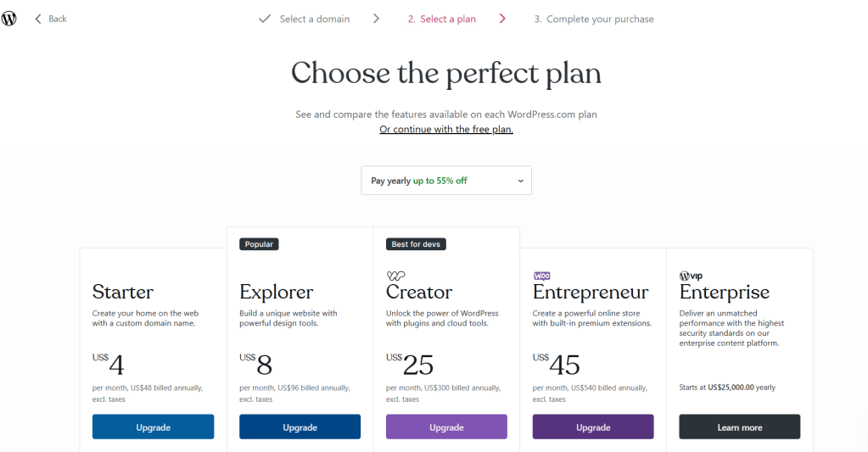Upgrade to the Starter plan
This screenshot has height=452, width=868.
pyautogui.click(x=153, y=427)
